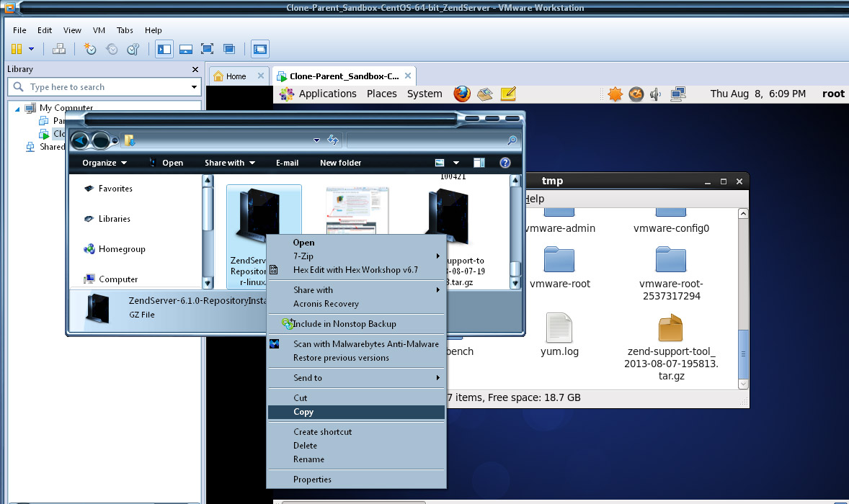Open the VMware Help menu
The image size is (849, 504).
click(x=154, y=30)
